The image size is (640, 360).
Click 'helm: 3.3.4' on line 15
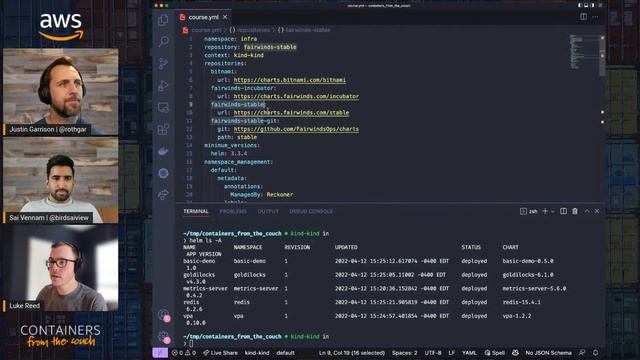pos(229,153)
